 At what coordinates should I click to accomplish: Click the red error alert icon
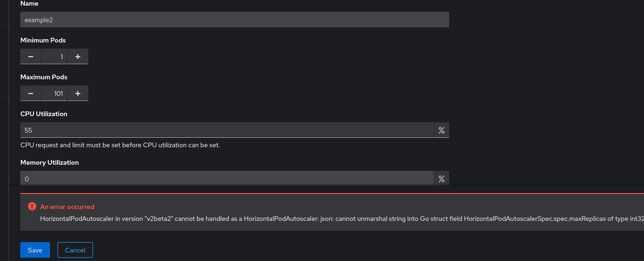32,206
